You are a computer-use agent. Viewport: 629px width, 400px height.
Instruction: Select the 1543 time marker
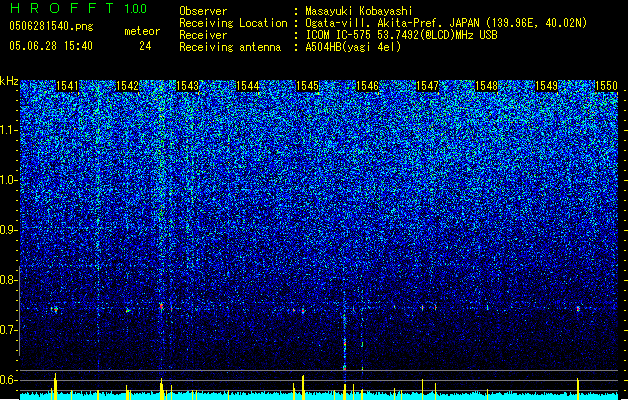coord(187,86)
